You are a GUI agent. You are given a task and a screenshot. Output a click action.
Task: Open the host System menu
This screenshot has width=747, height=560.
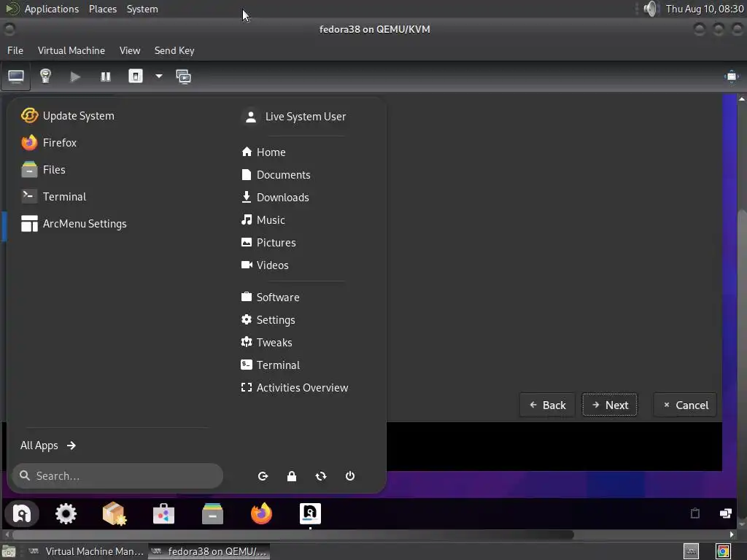click(142, 9)
